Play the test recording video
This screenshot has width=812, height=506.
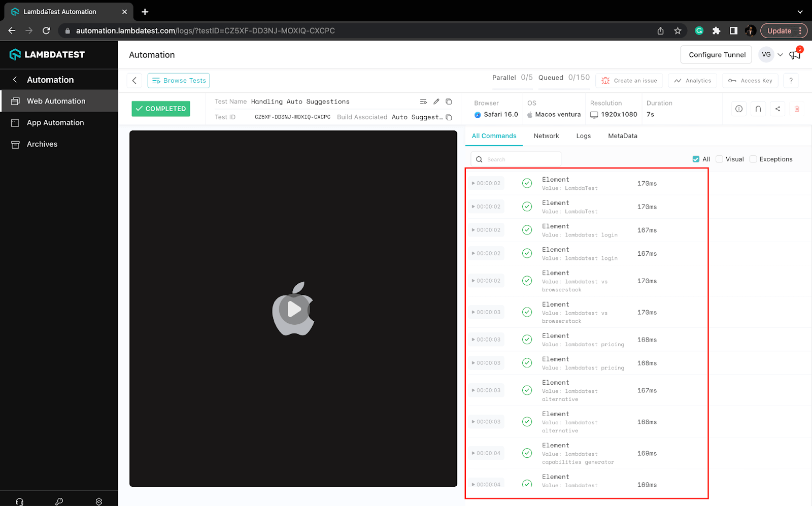(294, 309)
